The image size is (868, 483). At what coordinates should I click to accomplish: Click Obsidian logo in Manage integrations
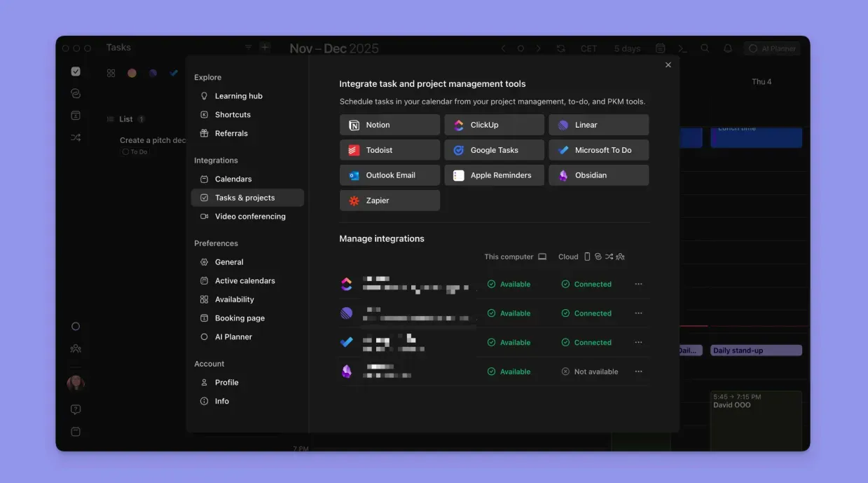click(x=346, y=372)
